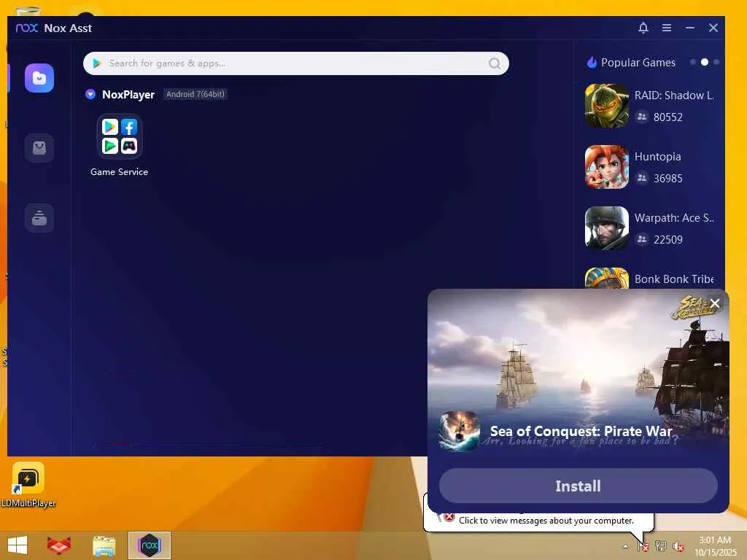
Task: Click the view messages about your computer balloon
Action: (546, 521)
